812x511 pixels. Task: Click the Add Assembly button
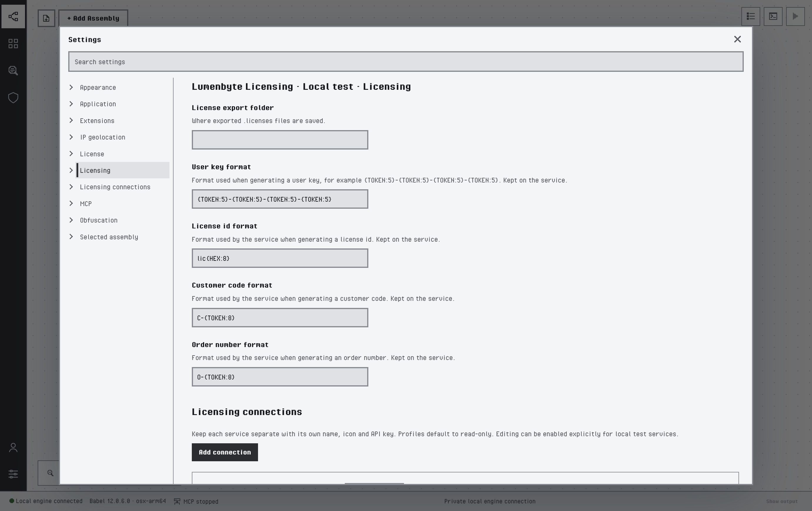click(x=93, y=18)
